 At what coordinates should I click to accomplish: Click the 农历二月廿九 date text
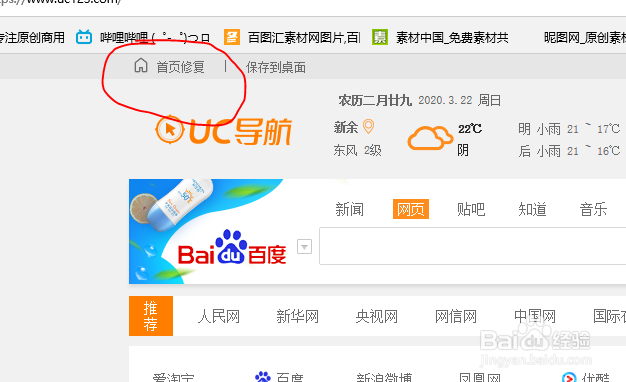click(x=375, y=100)
